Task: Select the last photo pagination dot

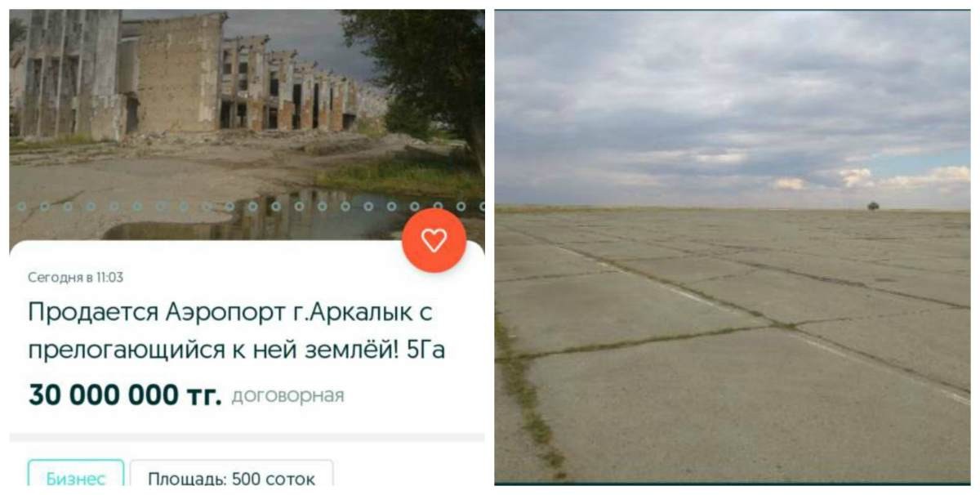Action: tap(483, 207)
